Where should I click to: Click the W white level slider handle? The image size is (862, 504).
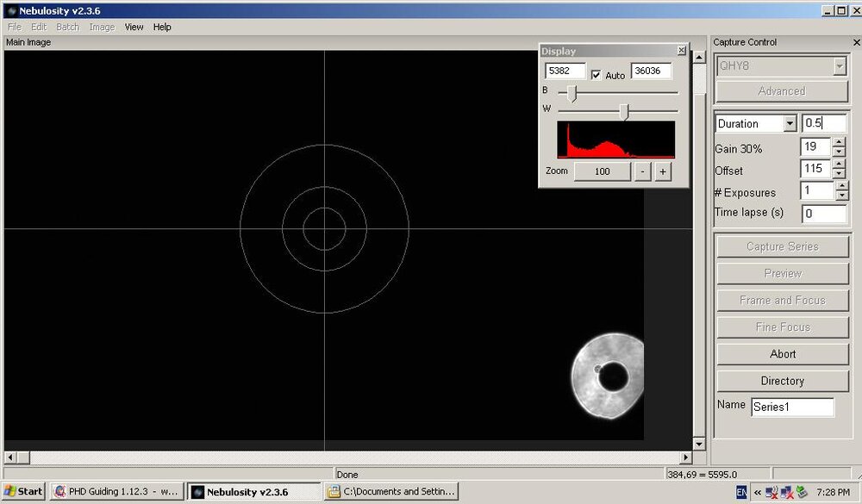click(x=624, y=111)
